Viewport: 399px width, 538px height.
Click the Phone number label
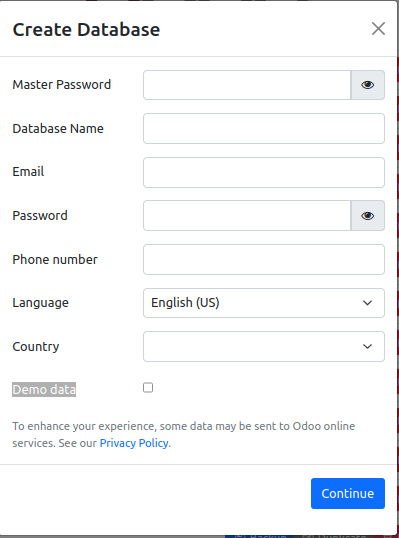[x=55, y=259]
